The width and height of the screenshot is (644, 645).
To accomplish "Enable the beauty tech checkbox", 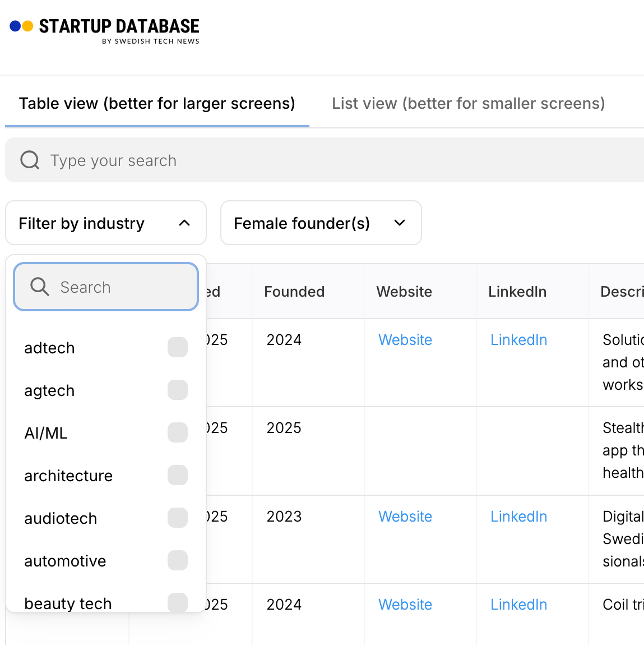I will pyautogui.click(x=178, y=602).
